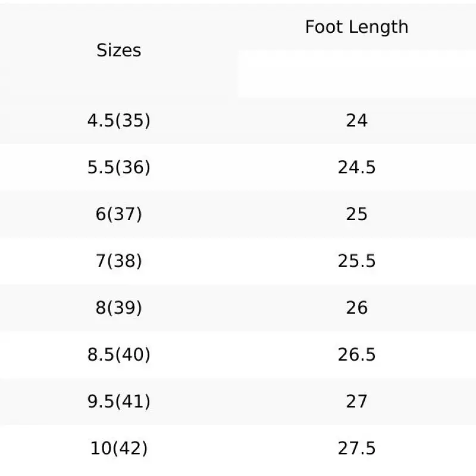Click the foot length value 25
The image size is (476, 476).
pyautogui.click(x=356, y=214)
